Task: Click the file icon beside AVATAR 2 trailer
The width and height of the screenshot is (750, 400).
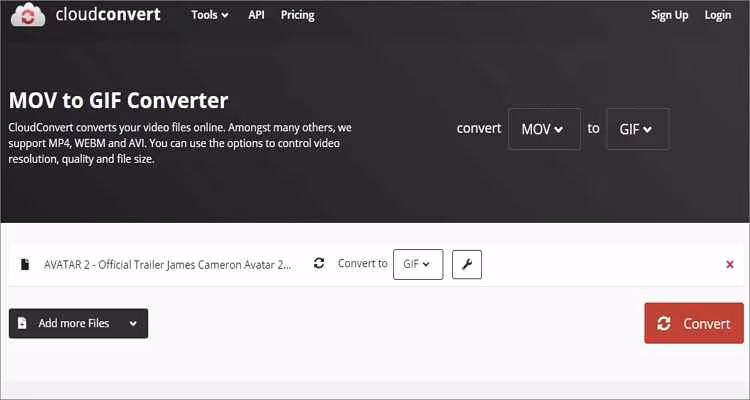Action: [x=25, y=265]
